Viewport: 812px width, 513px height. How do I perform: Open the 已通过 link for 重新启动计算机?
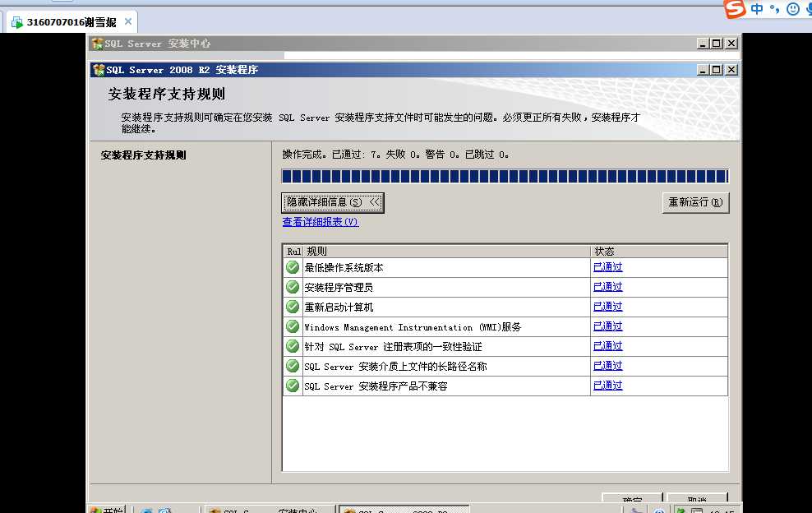point(607,307)
